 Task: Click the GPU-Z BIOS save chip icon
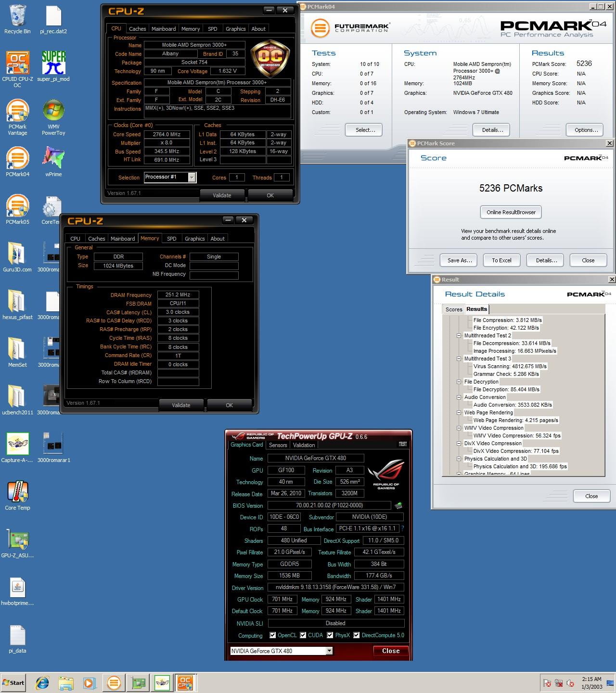398,505
